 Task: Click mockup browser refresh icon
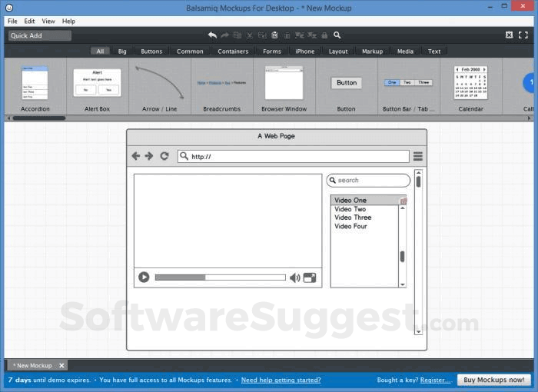164,156
